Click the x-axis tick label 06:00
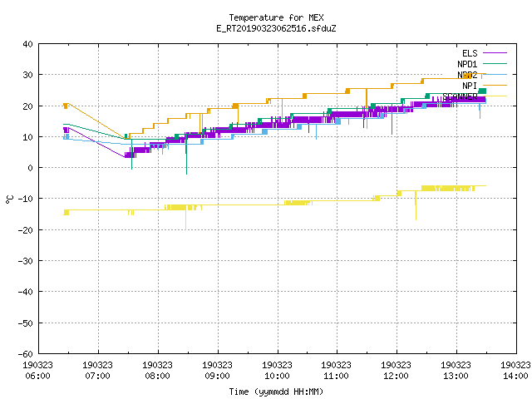This screenshot has height=399, width=532. tap(37, 376)
